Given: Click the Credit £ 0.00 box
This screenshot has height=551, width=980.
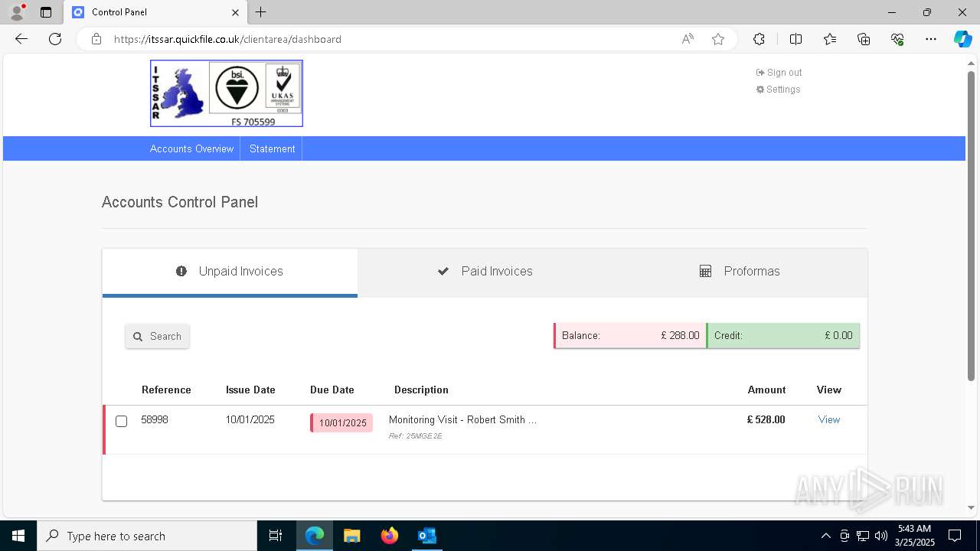Looking at the screenshot, I should 783,336.
